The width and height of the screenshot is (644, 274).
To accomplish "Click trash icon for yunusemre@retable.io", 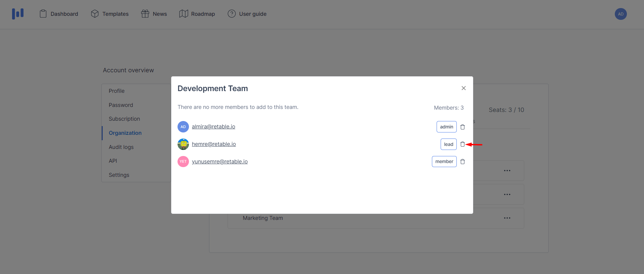I will tap(462, 162).
